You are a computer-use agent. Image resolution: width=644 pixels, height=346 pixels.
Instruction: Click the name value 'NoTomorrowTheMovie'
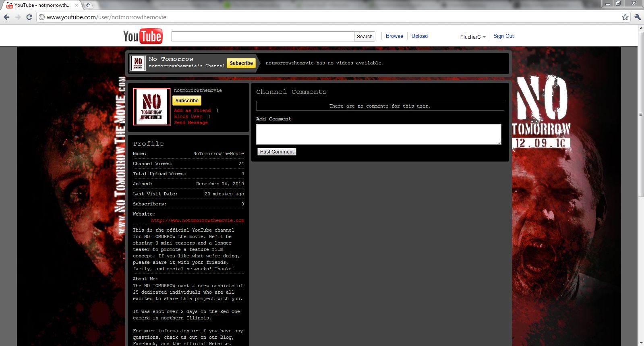(x=218, y=153)
